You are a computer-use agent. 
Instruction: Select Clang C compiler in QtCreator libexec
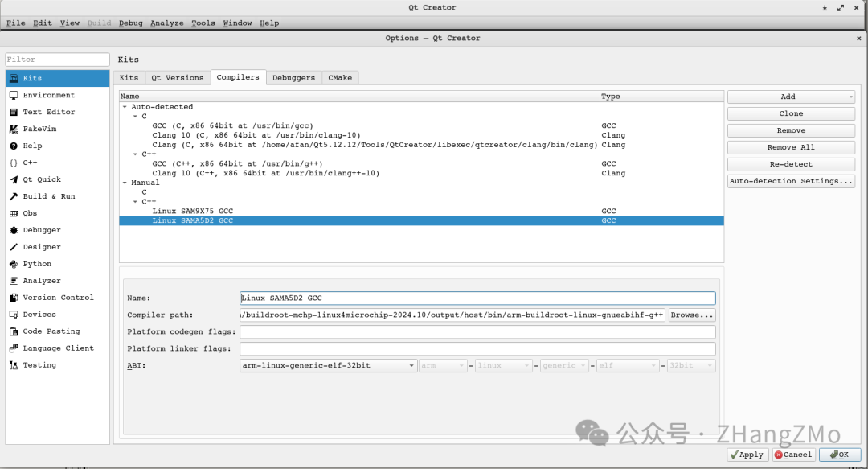click(421, 145)
